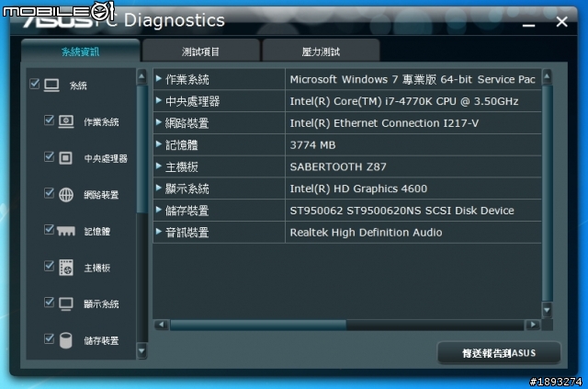Select the Microsoft Windows 7 value cell
This screenshot has width=588, height=389.
413,79
